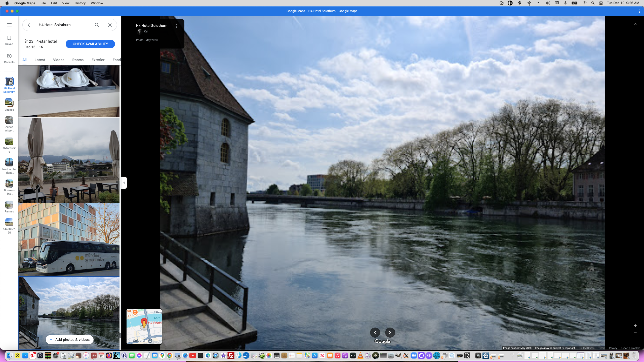644x362 pixels.
Task: Show next photo with right arrow
Action: pos(390,333)
